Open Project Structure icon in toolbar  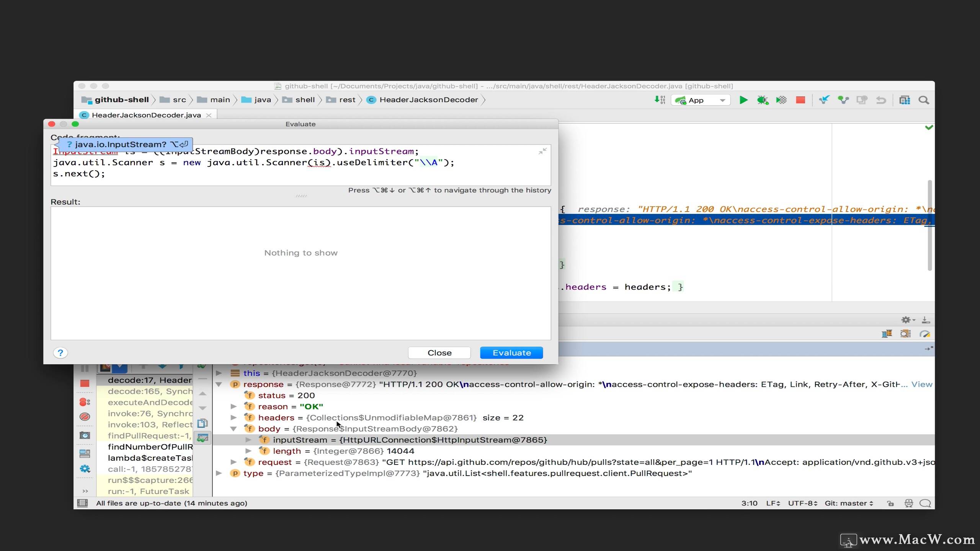click(905, 100)
